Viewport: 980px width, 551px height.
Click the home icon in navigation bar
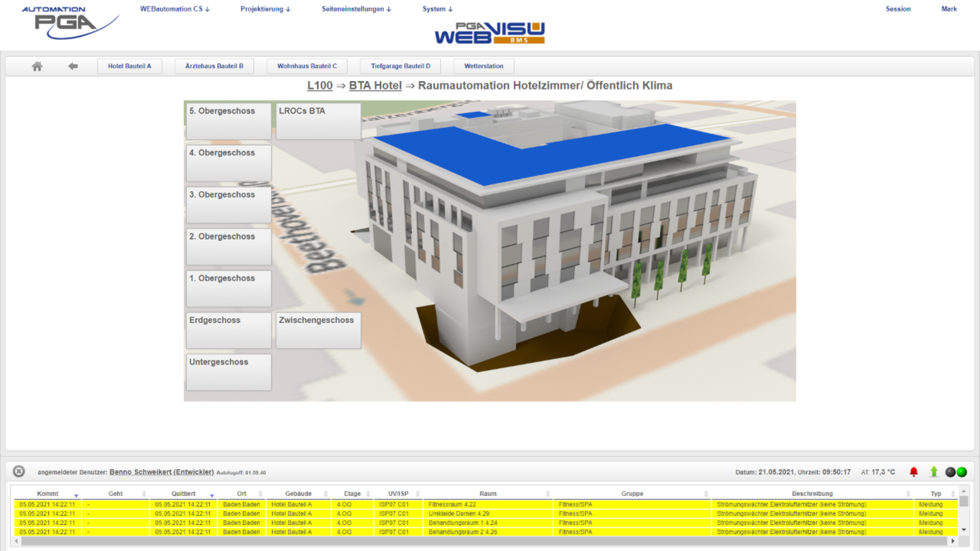click(x=37, y=66)
